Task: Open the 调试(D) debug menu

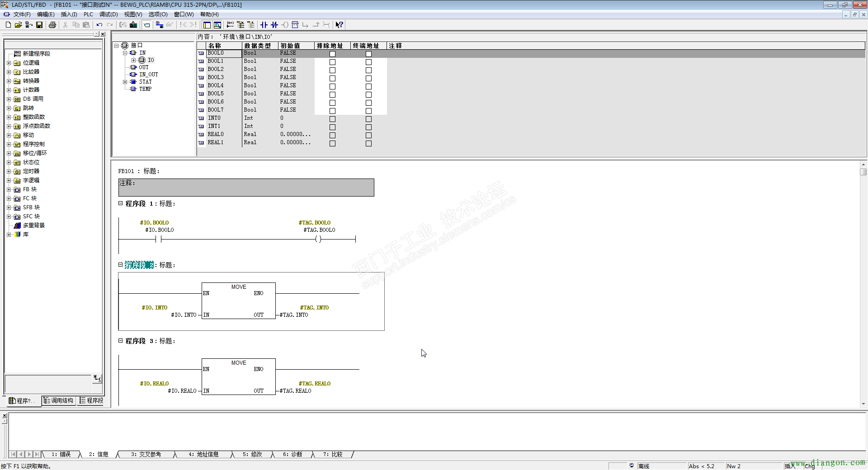Action: point(108,14)
